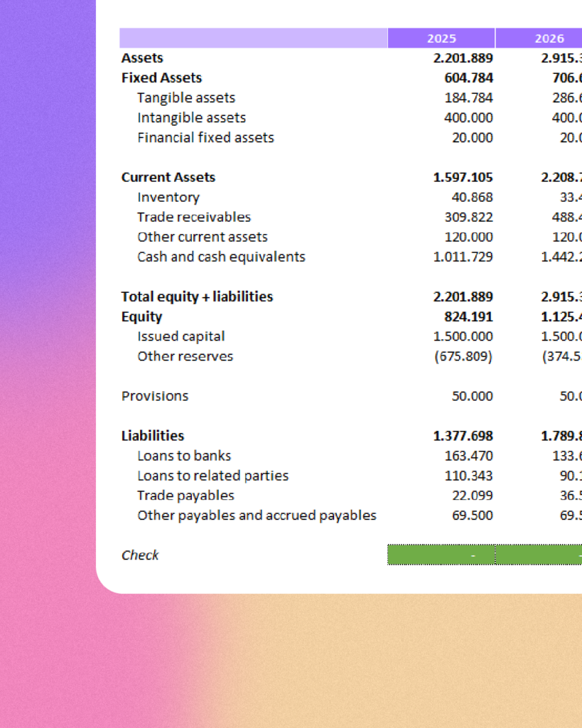Click the Total equity + liabilities heading
The width and height of the screenshot is (582, 728).
click(197, 296)
